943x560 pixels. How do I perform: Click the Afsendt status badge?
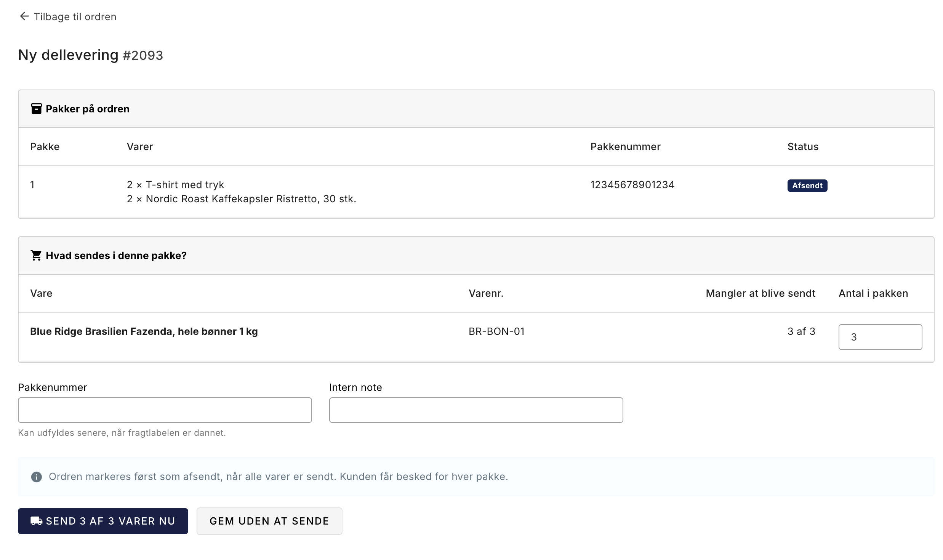coord(807,186)
